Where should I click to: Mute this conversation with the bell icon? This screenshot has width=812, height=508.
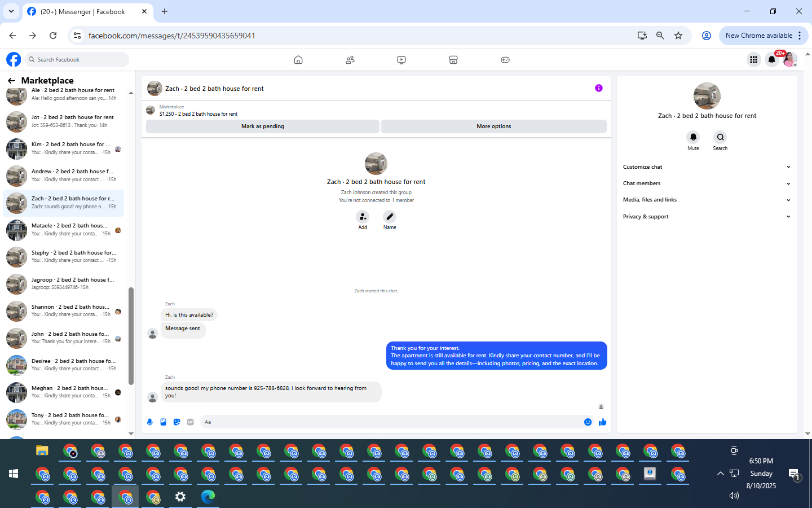click(x=693, y=137)
